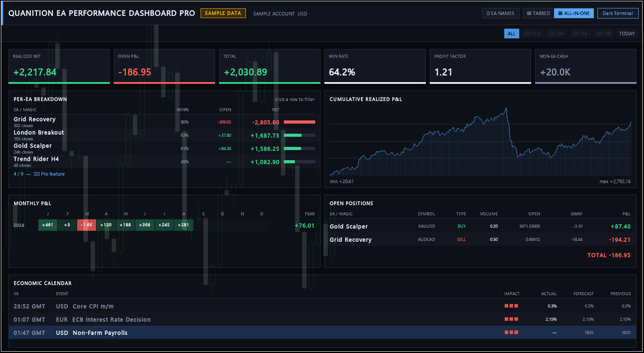Image resolution: width=644 pixels, height=353 pixels.
Task: Click the April +120 monthly cell
Action: coord(106,225)
